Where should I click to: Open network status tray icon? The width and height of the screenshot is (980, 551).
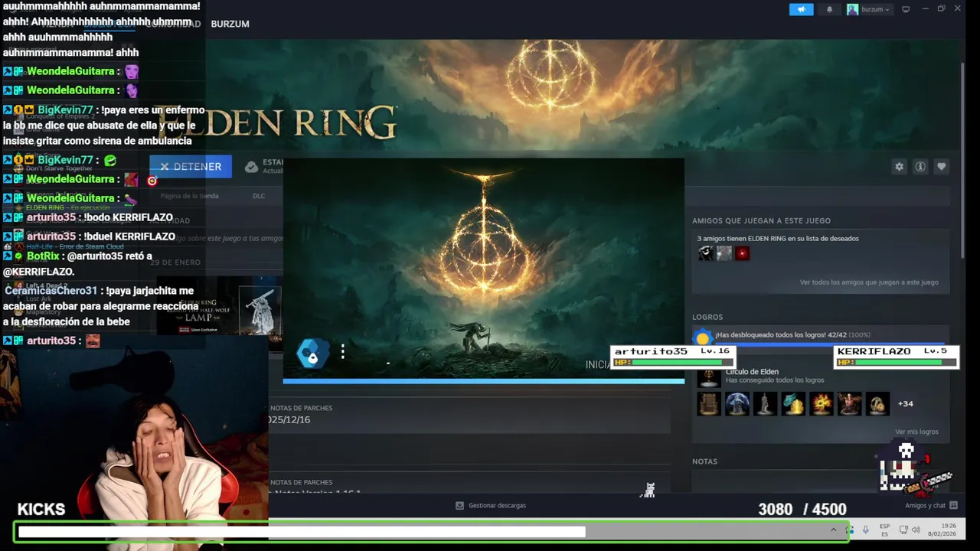(x=903, y=530)
